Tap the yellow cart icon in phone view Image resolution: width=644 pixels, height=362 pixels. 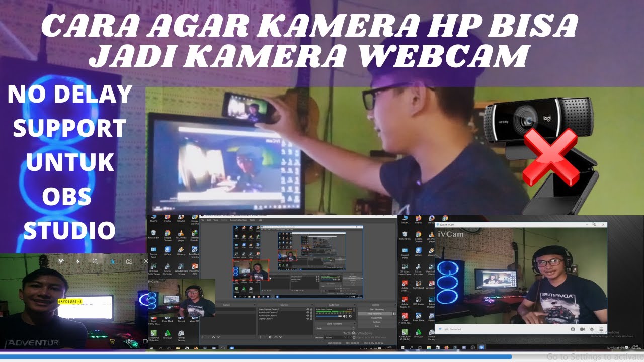coord(112,341)
